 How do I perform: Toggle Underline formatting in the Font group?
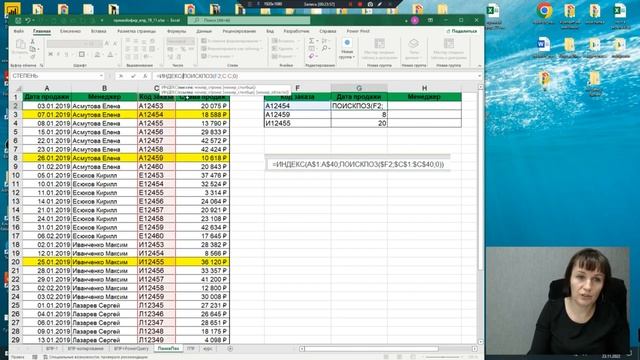(x=66, y=54)
